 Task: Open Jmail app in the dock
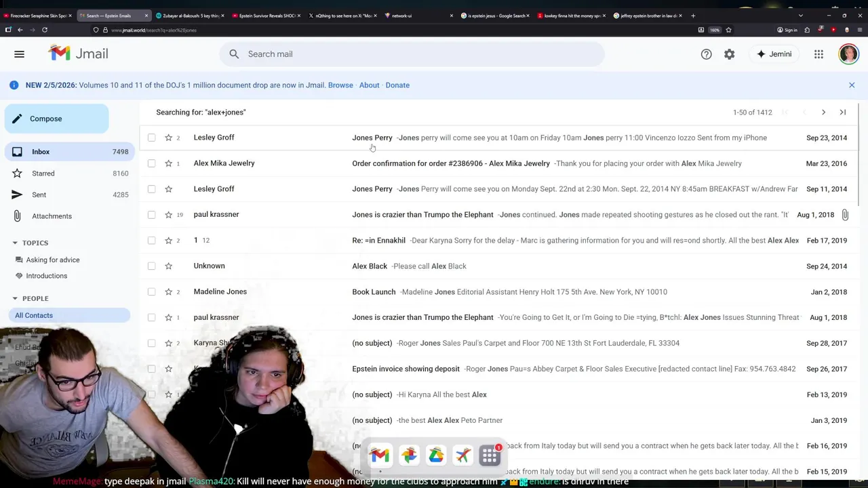(380, 455)
